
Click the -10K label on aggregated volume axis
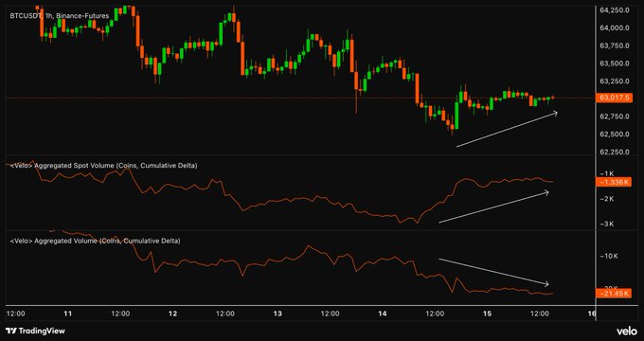point(609,257)
